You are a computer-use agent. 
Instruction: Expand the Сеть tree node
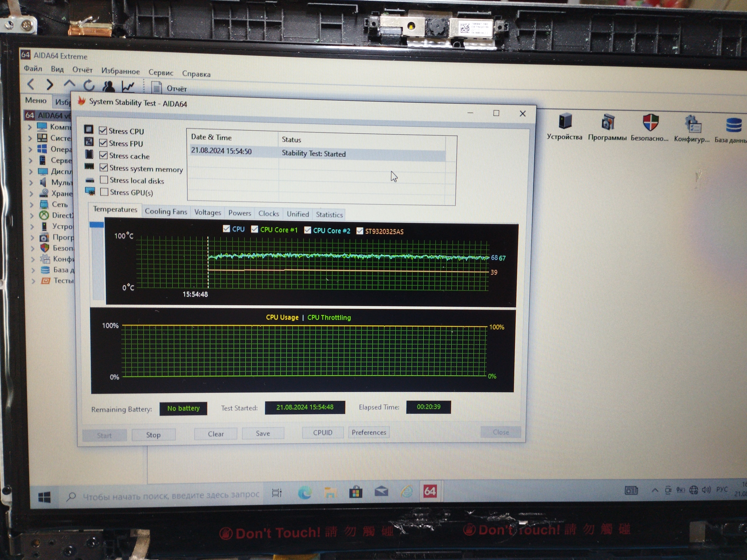(32, 204)
